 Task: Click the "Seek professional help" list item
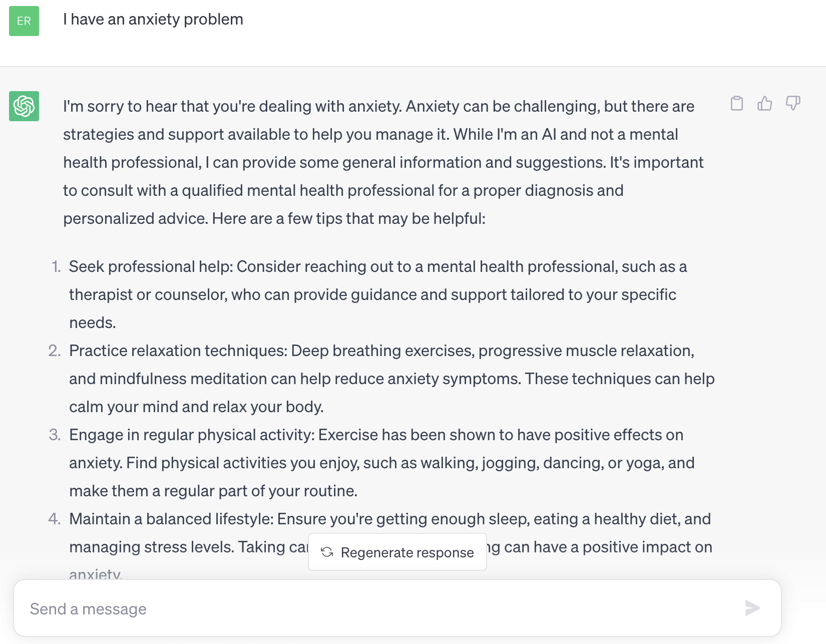coord(377,294)
